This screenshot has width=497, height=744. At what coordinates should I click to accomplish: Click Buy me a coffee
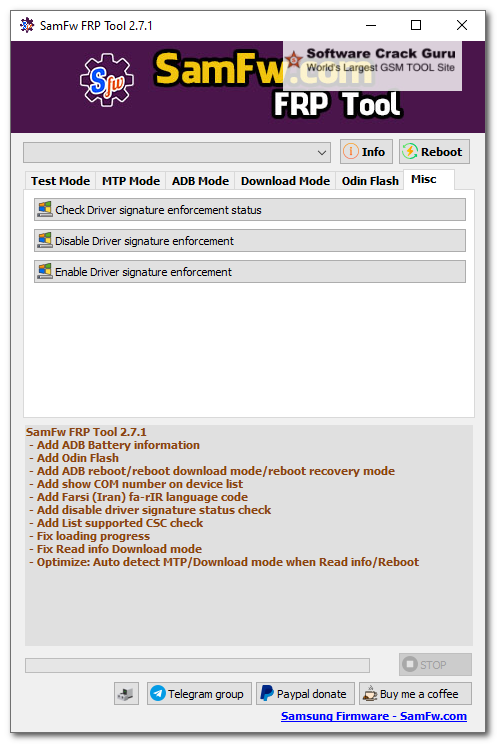tap(415, 694)
